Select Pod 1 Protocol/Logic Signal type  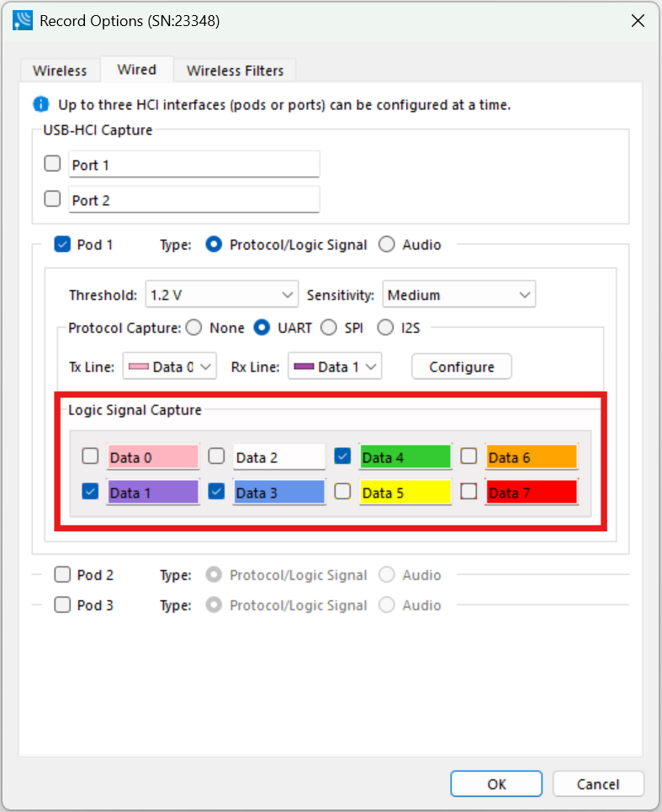tap(214, 244)
